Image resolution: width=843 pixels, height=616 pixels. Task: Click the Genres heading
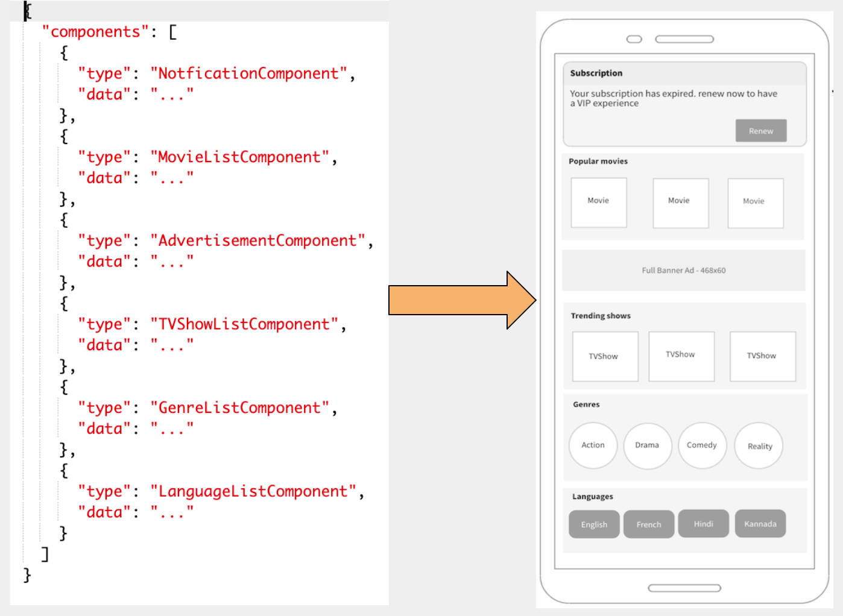(586, 404)
